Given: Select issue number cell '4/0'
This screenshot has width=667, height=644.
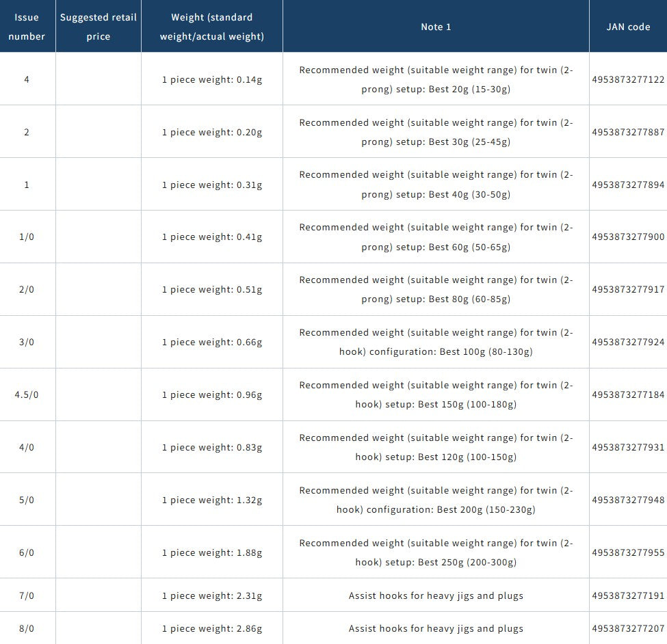Looking at the screenshot, I should tap(27, 448).
